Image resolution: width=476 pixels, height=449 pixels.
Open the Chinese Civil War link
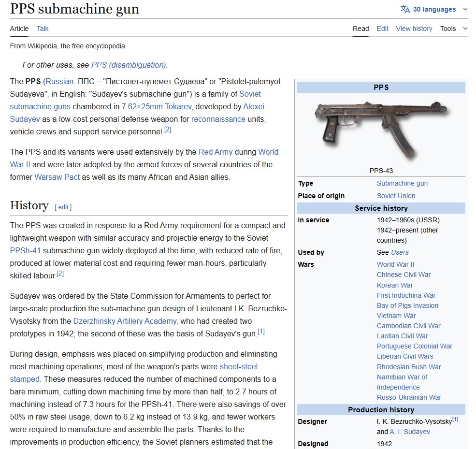click(x=404, y=275)
